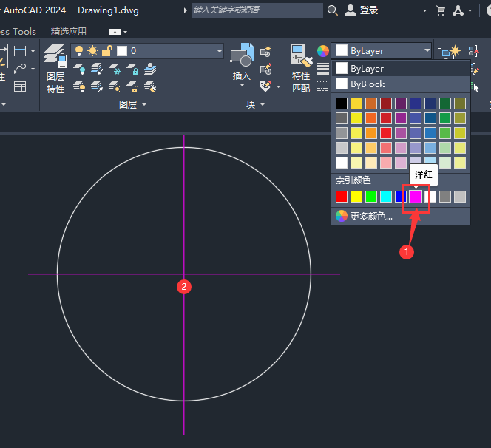Click the table tool icon in the annotation panel
Screen dimensions: 491x448
(20, 86)
